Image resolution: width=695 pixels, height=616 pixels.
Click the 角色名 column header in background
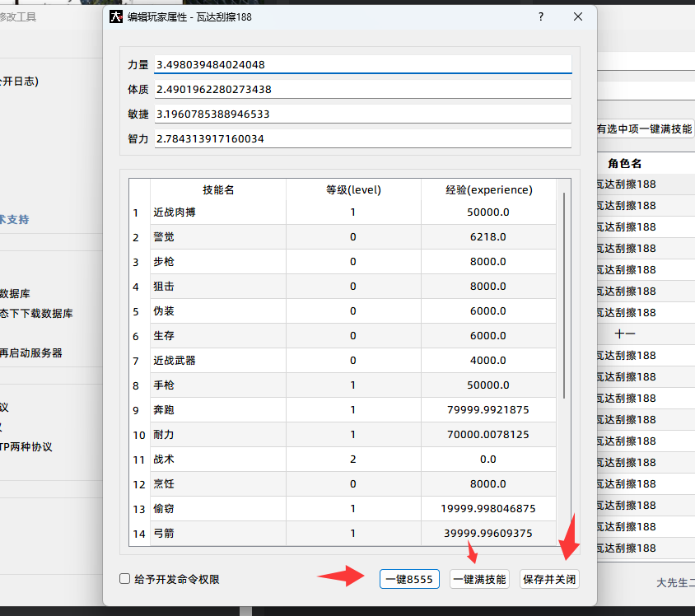click(x=626, y=163)
